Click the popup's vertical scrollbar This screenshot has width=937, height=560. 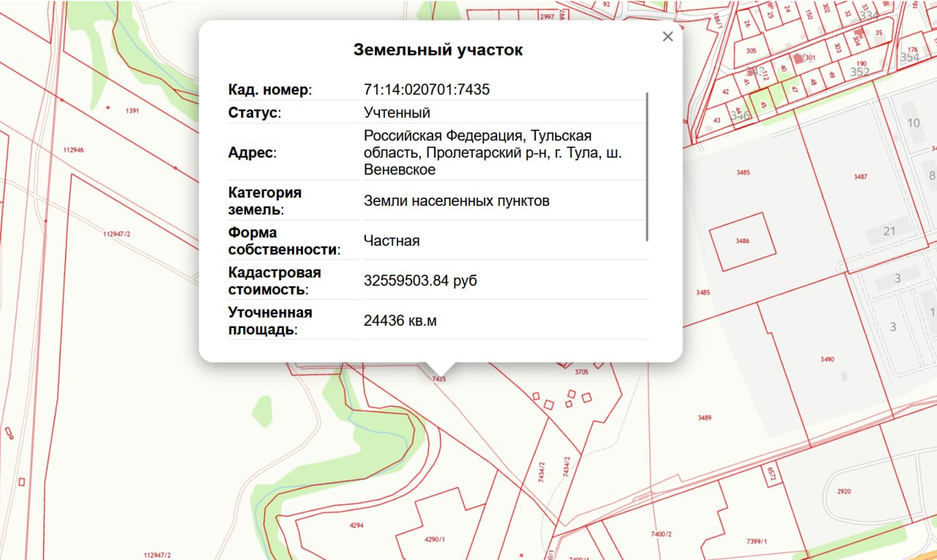point(647,166)
